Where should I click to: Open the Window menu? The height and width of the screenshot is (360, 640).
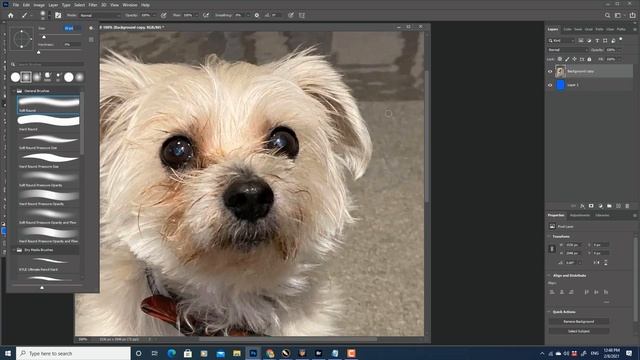click(x=130, y=5)
